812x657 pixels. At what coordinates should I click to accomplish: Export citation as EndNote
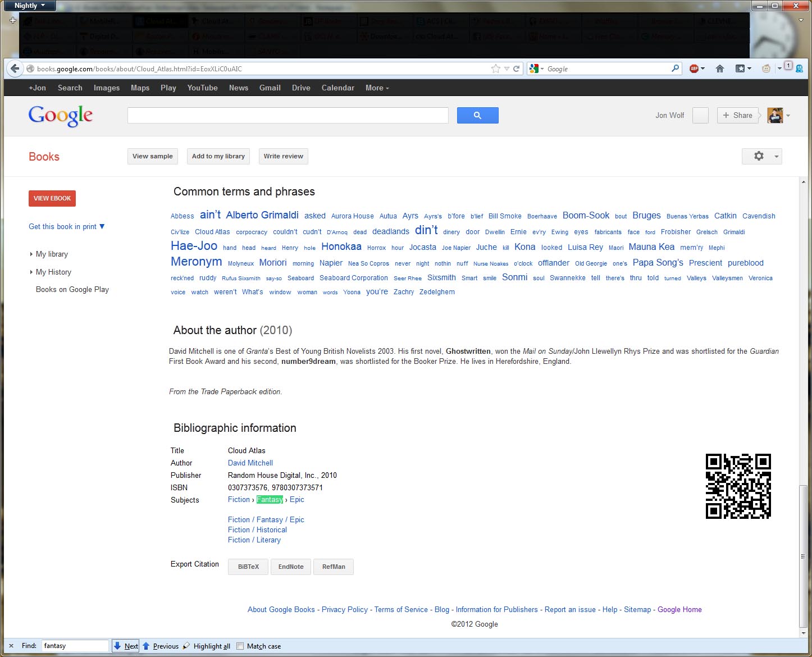click(x=291, y=567)
